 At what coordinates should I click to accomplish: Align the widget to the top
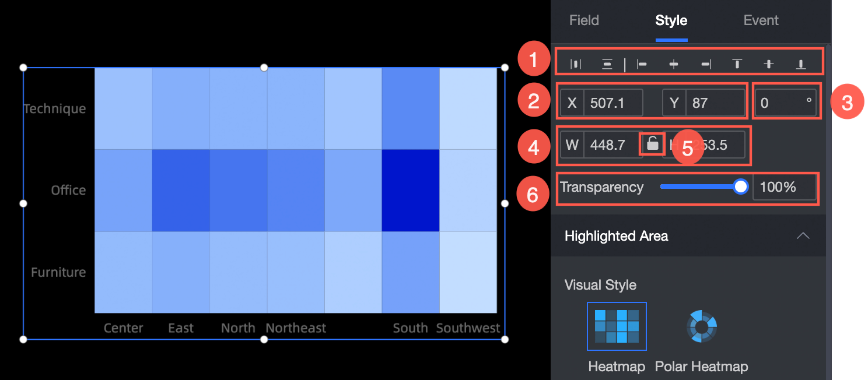(x=737, y=64)
